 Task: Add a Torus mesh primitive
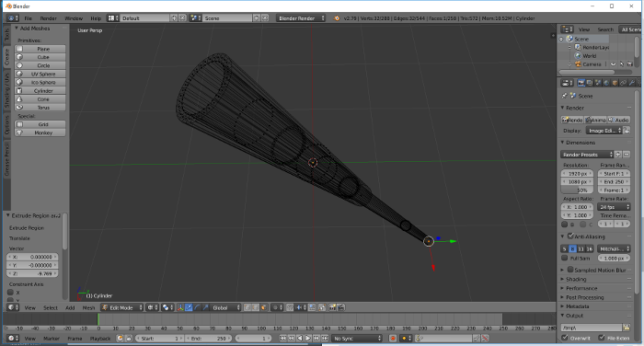click(x=40, y=108)
